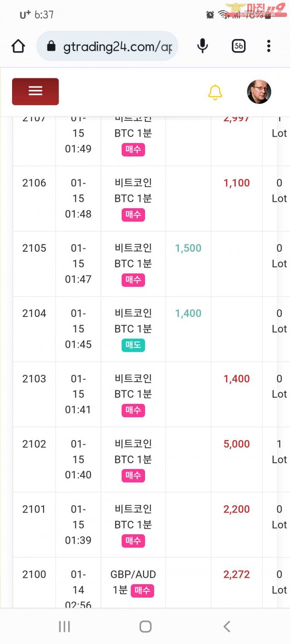Open the browser three-dot overflow menu
This screenshot has height=644, width=290.
pos(269,46)
